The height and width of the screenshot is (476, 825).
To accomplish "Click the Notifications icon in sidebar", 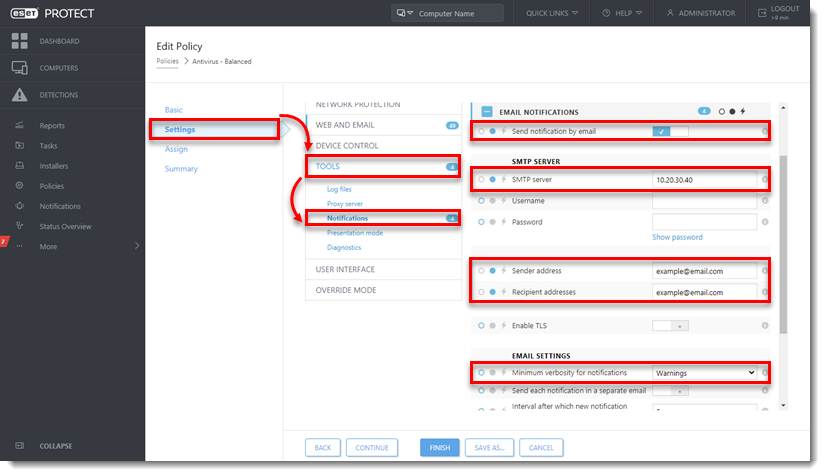I will pyautogui.click(x=19, y=206).
